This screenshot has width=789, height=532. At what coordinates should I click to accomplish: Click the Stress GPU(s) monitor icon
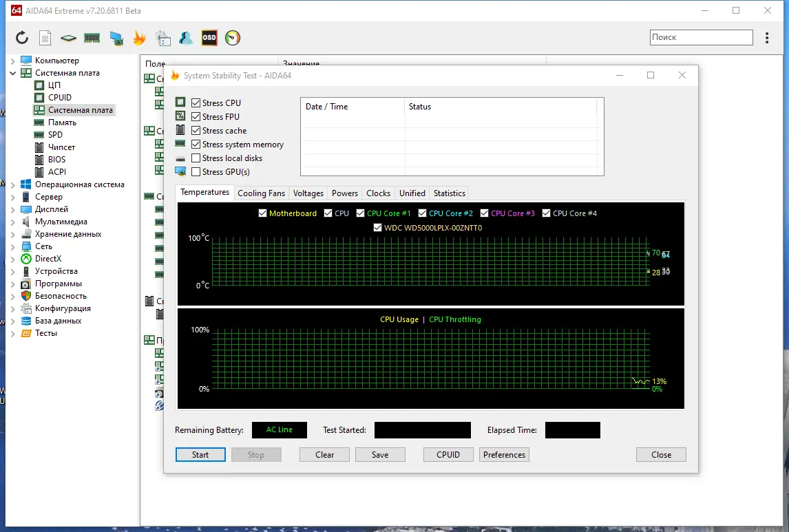point(180,171)
